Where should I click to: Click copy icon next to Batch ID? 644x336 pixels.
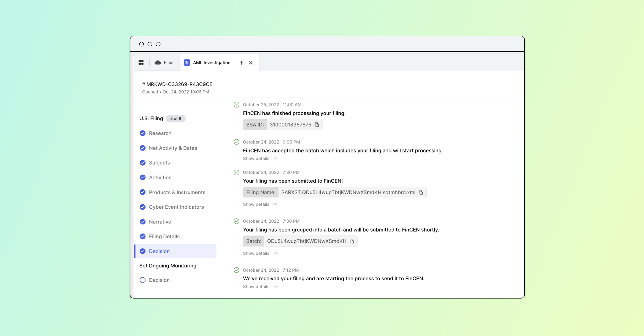pyautogui.click(x=352, y=241)
